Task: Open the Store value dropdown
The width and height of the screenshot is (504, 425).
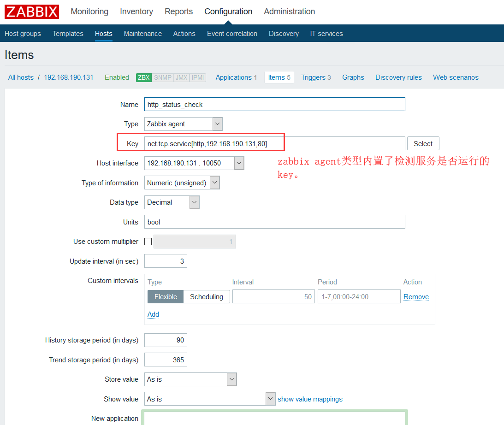Action: (190, 379)
